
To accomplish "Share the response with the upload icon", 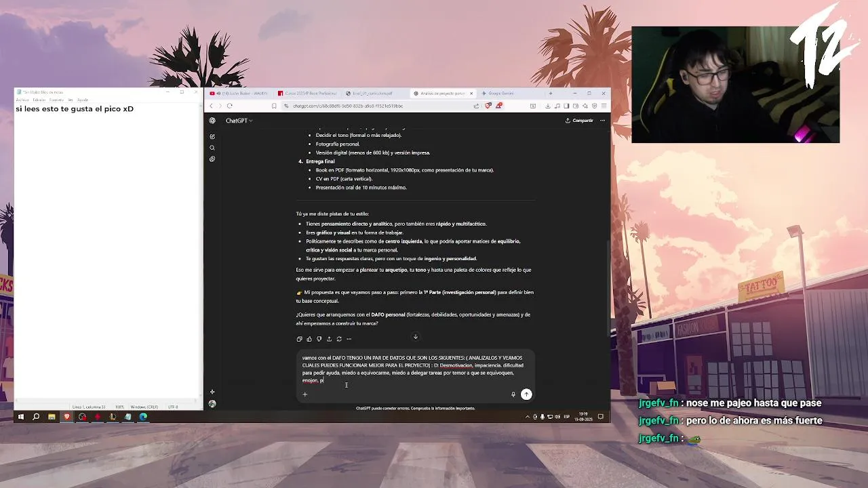I will [329, 339].
